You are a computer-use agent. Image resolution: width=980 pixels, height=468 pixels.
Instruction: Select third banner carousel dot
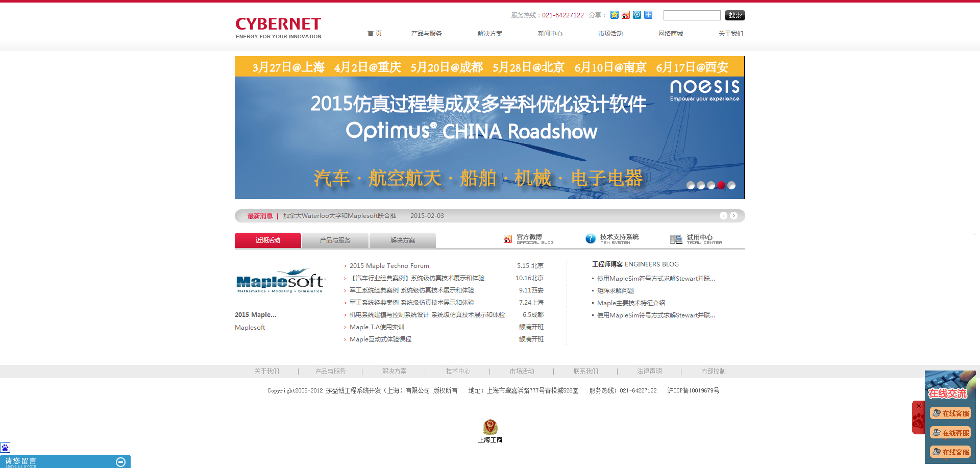pyautogui.click(x=711, y=185)
